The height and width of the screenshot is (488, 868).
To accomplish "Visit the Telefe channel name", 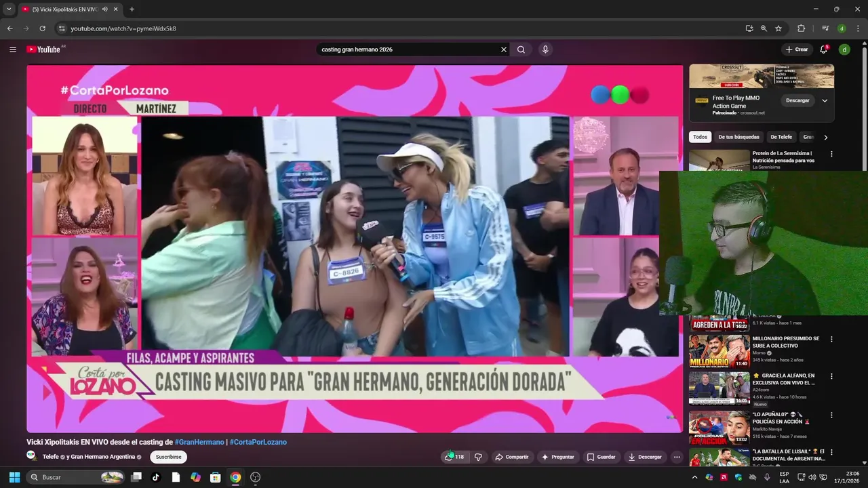I will (x=51, y=457).
